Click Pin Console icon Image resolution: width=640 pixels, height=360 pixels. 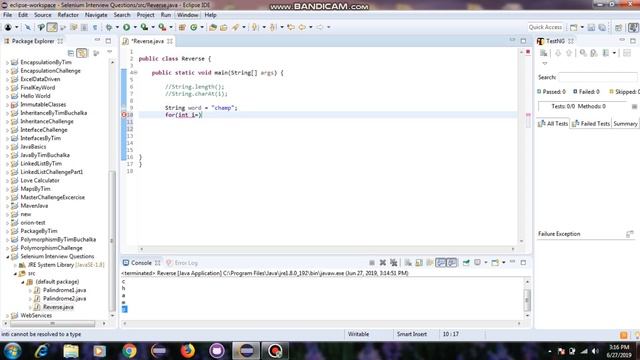pos(466,262)
